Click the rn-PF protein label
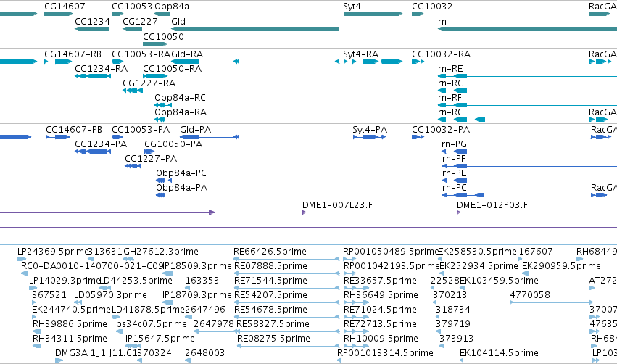The width and height of the screenshot is (617, 364). click(454, 159)
